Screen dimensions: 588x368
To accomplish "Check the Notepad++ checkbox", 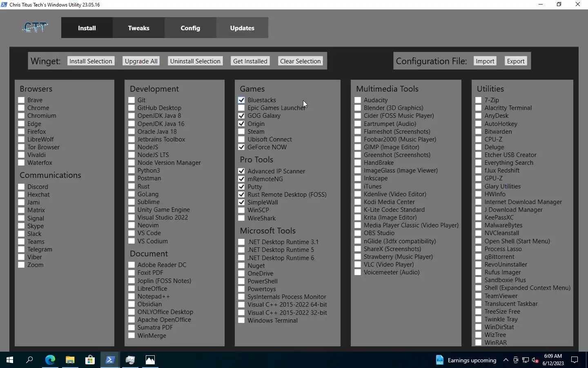I will (x=131, y=296).
